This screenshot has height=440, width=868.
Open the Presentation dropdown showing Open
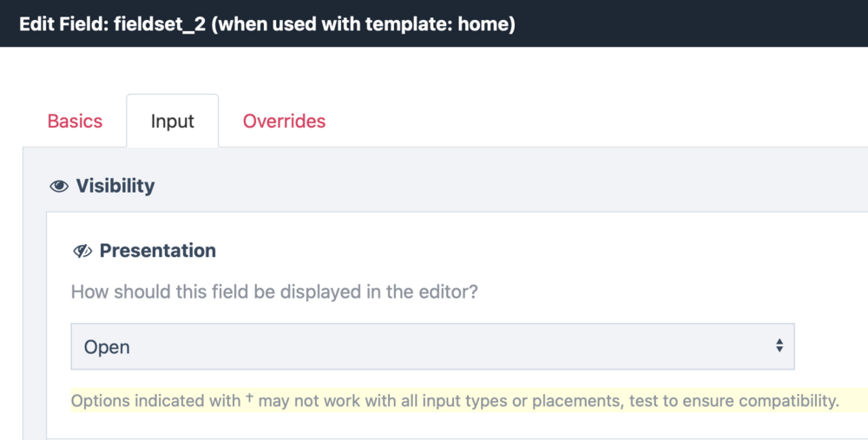[x=431, y=346]
